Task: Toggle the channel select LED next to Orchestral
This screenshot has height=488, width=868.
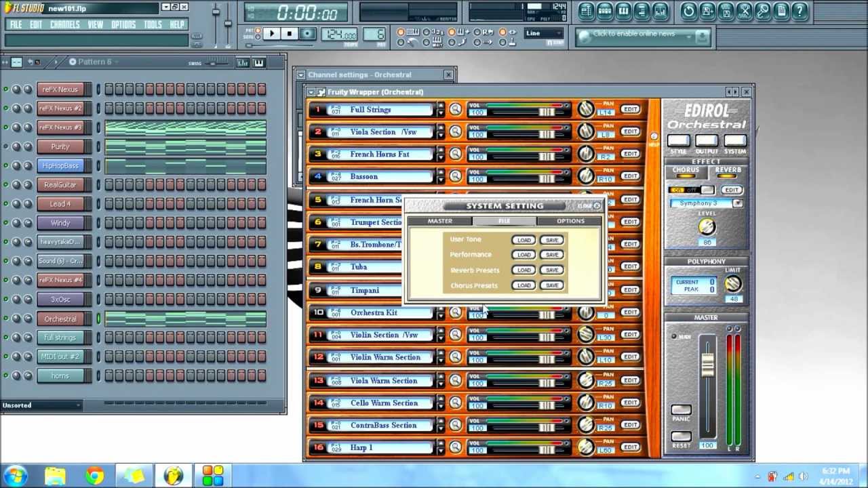Action: tap(98, 319)
